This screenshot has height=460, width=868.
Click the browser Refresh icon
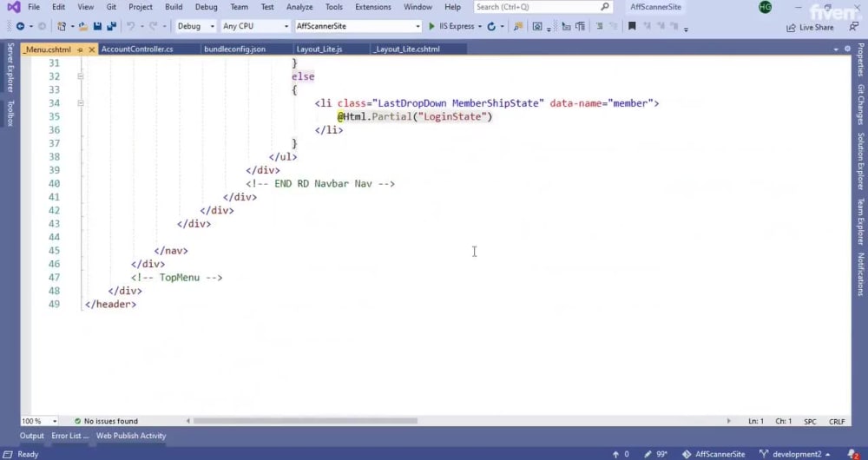[491, 26]
